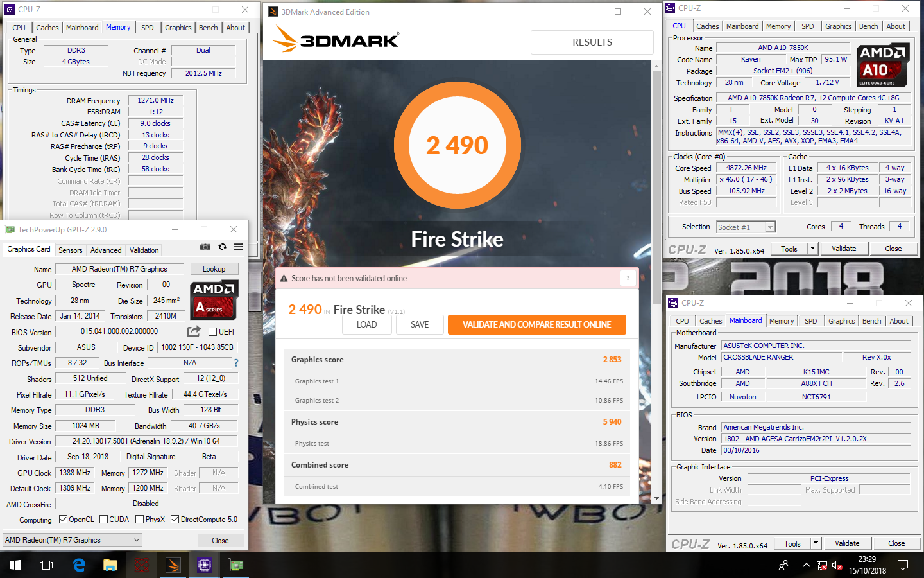Open Validation tab in GPU-Z
The height and width of the screenshot is (578, 924).
pyautogui.click(x=144, y=250)
